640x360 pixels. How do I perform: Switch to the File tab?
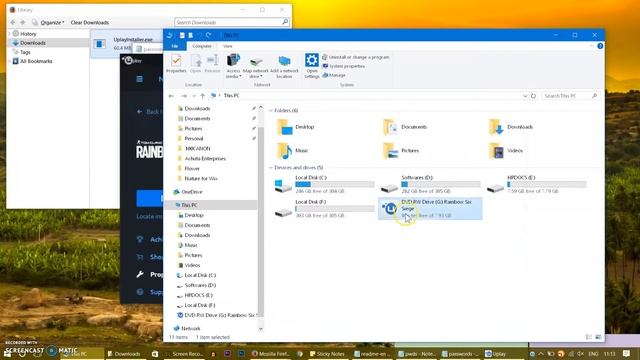click(175, 46)
